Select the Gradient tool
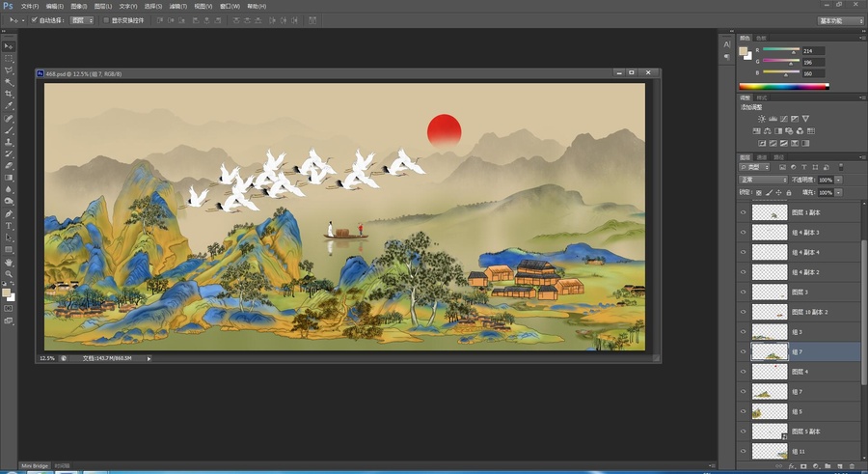Screen dimensions: 868x474 (x=9, y=178)
